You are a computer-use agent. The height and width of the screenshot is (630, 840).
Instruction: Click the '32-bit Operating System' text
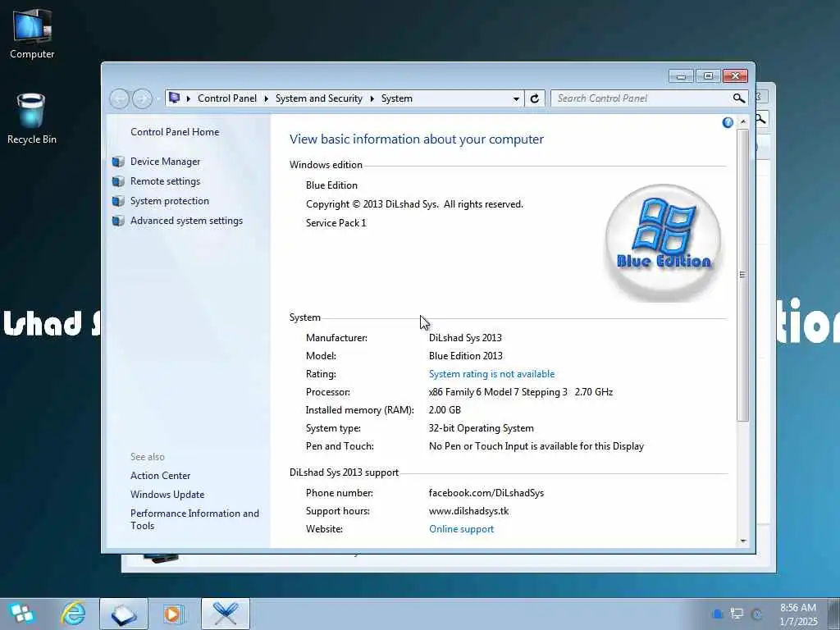tap(481, 428)
